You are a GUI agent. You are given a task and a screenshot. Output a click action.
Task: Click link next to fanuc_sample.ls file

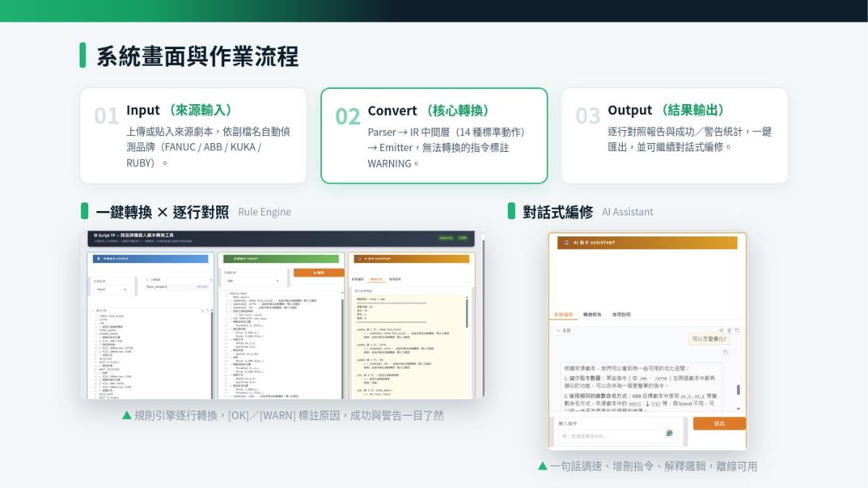coord(202,286)
